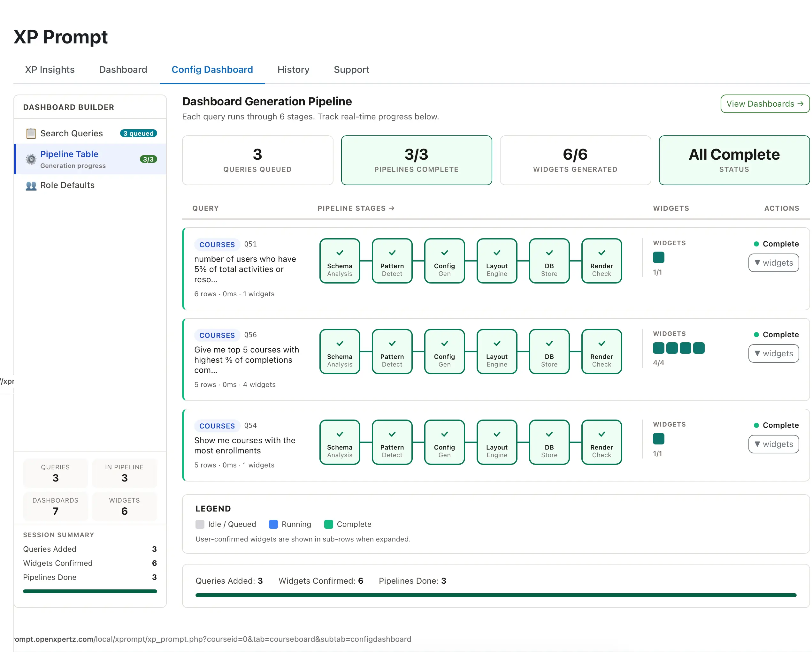Click the Search Queries clipboard icon

click(x=31, y=133)
